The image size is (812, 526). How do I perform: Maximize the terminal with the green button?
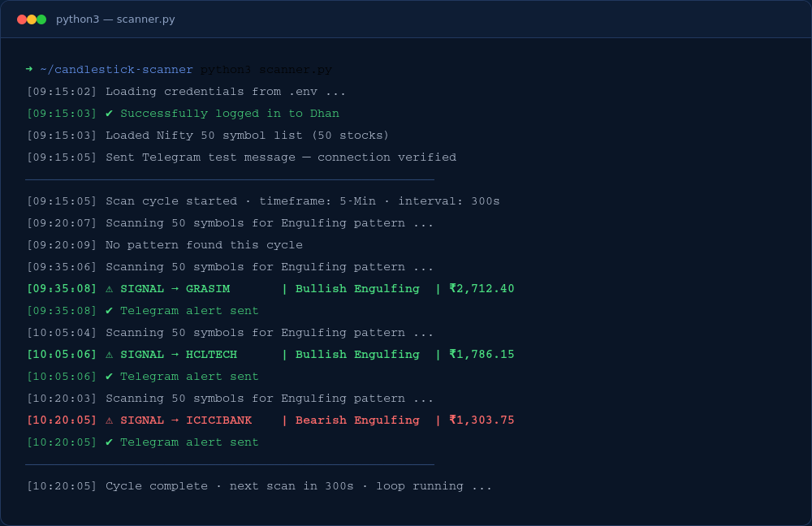tap(41, 19)
